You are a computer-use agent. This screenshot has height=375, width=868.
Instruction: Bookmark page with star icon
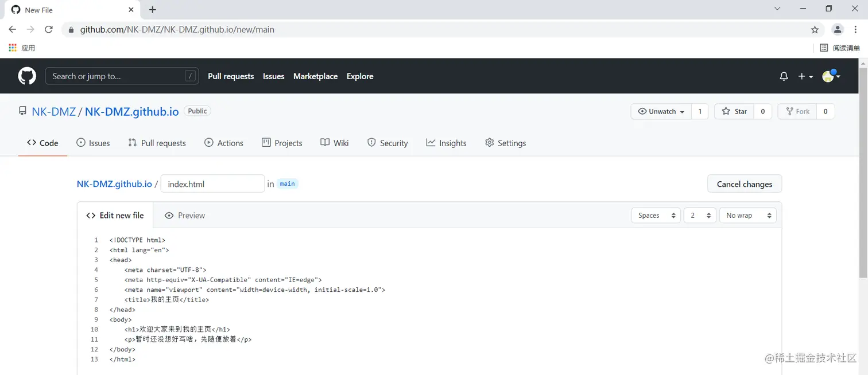coord(815,30)
